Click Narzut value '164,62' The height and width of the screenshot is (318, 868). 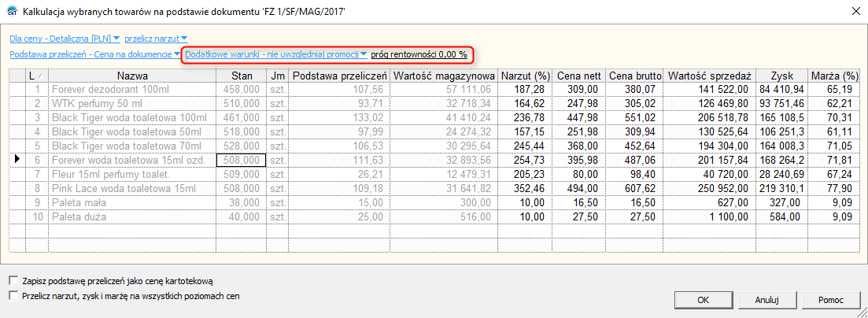pos(529,102)
